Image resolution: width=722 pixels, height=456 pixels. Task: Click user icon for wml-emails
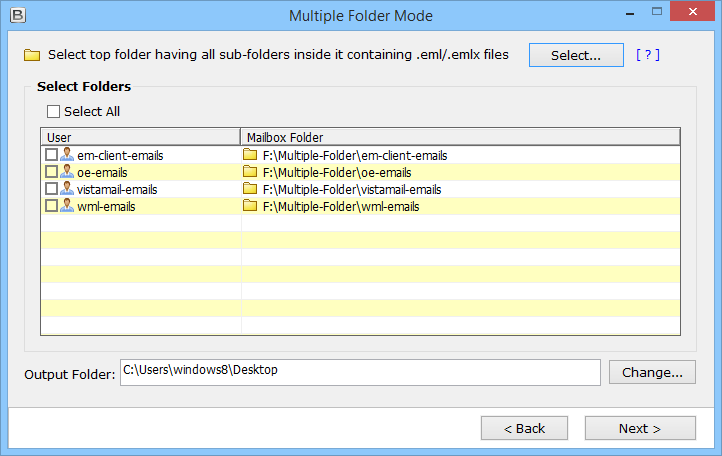(67, 205)
